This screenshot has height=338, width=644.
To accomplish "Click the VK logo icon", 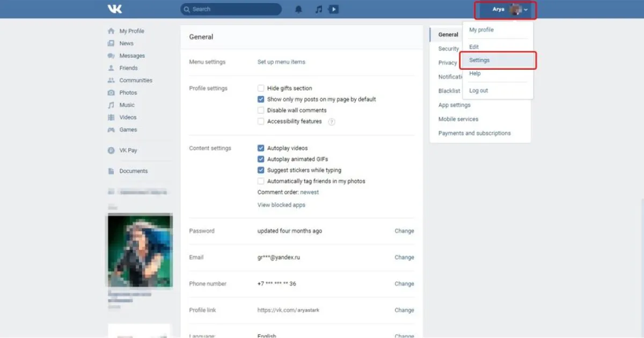I will pos(115,9).
